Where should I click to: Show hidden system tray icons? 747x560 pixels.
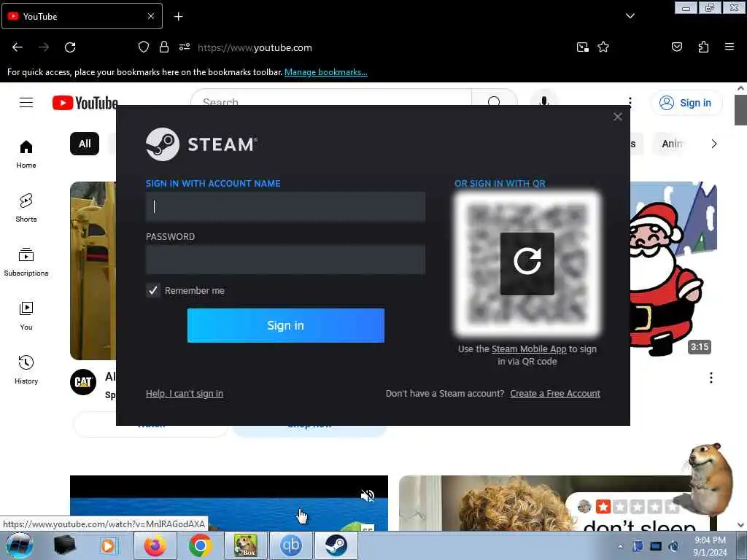(x=620, y=546)
